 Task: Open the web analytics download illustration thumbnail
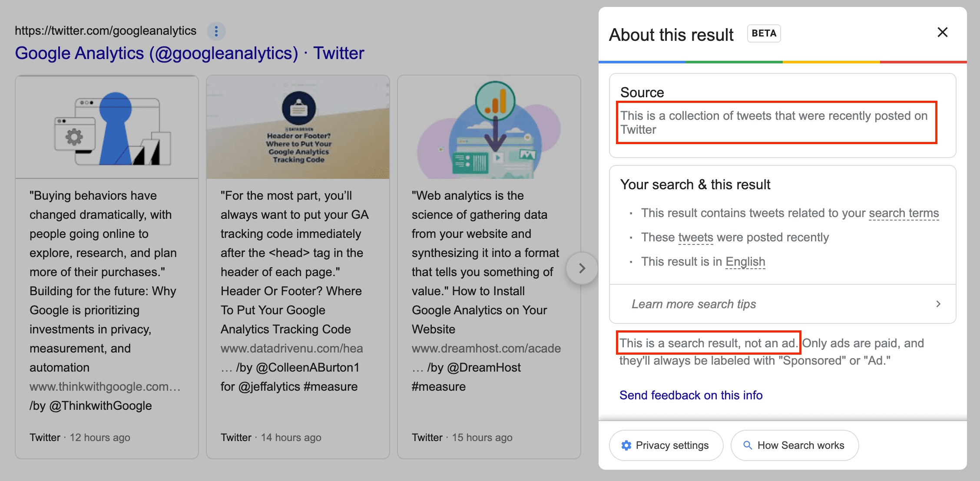tap(489, 127)
